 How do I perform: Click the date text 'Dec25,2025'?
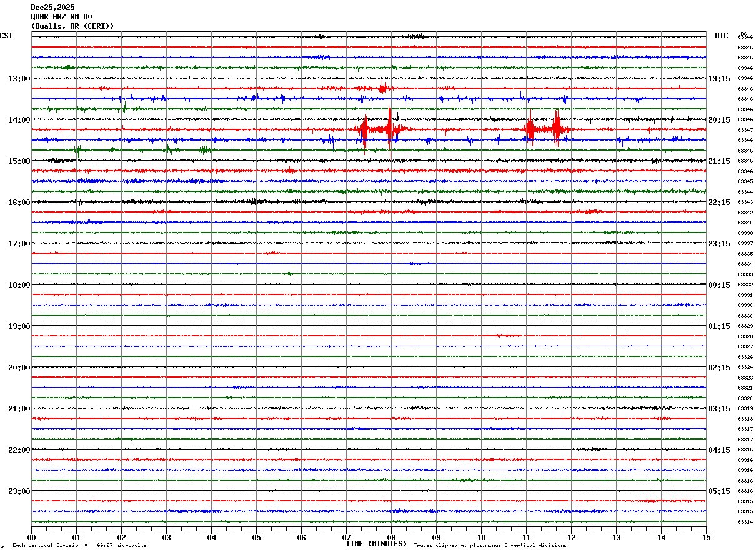click(x=52, y=8)
